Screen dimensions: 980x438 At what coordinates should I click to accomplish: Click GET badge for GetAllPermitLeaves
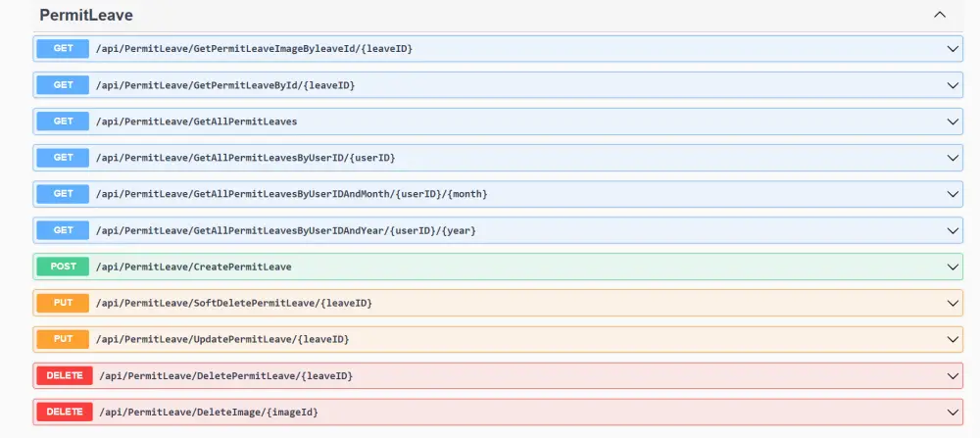coord(63,122)
